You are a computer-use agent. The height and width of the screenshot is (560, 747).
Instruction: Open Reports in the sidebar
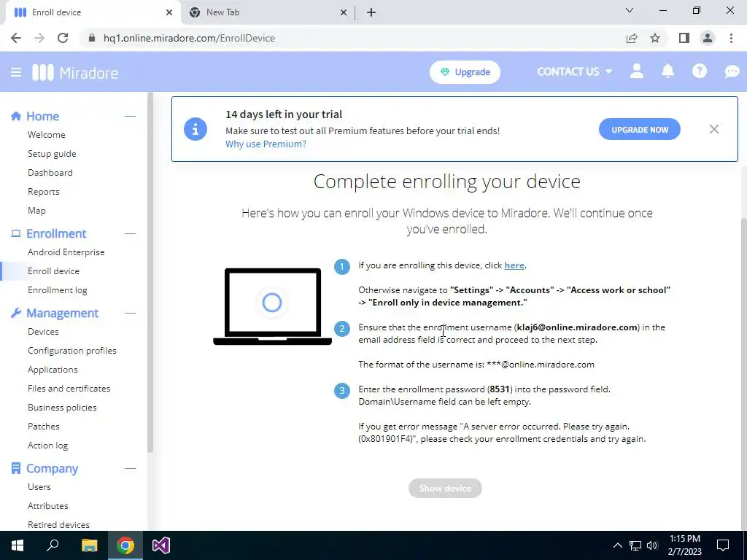(43, 192)
